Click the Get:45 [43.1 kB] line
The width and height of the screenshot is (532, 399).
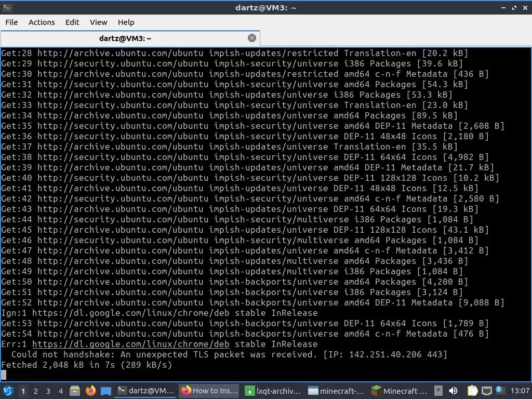coord(245,230)
